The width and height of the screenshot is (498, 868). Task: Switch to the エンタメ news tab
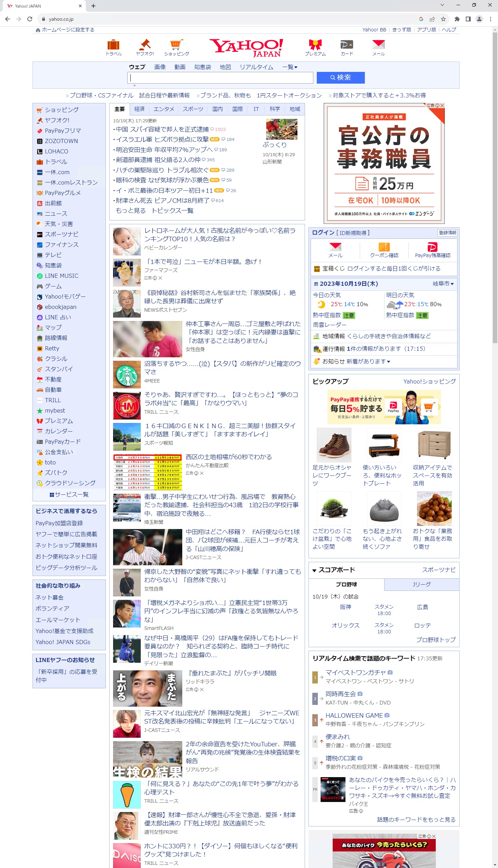pyautogui.click(x=164, y=109)
